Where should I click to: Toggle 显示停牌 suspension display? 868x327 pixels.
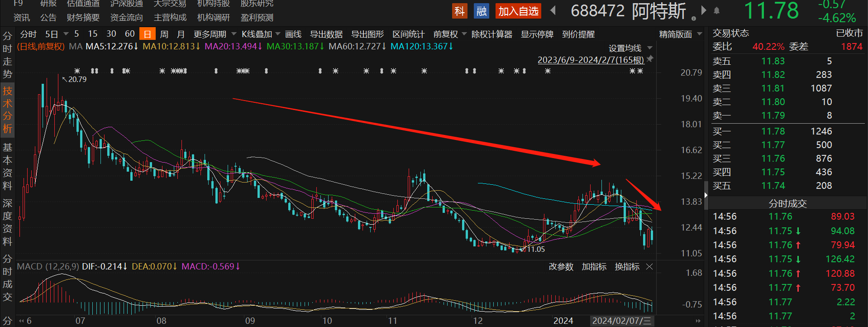(x=537, y=34)
